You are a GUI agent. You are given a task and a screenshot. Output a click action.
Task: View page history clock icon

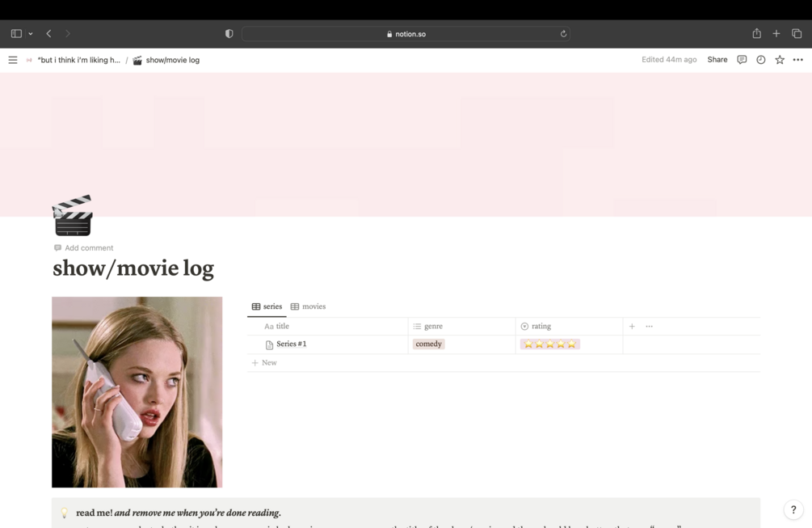click(761, 60)
